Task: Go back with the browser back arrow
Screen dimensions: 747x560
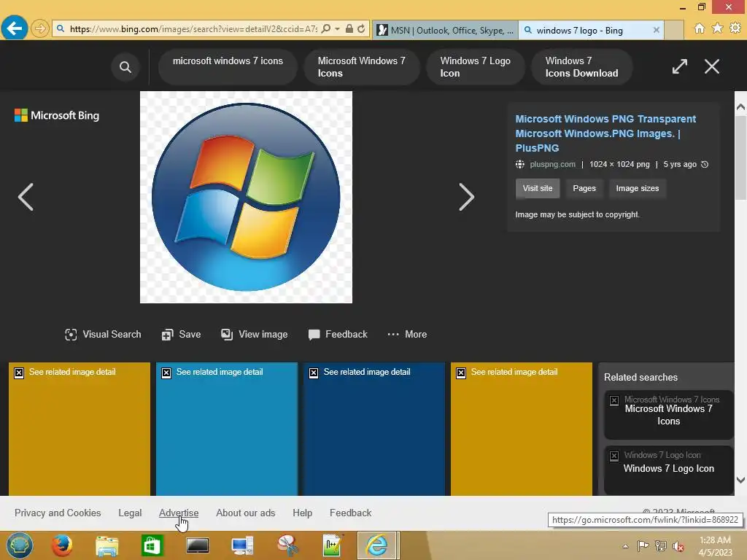Action: (15, 28)
